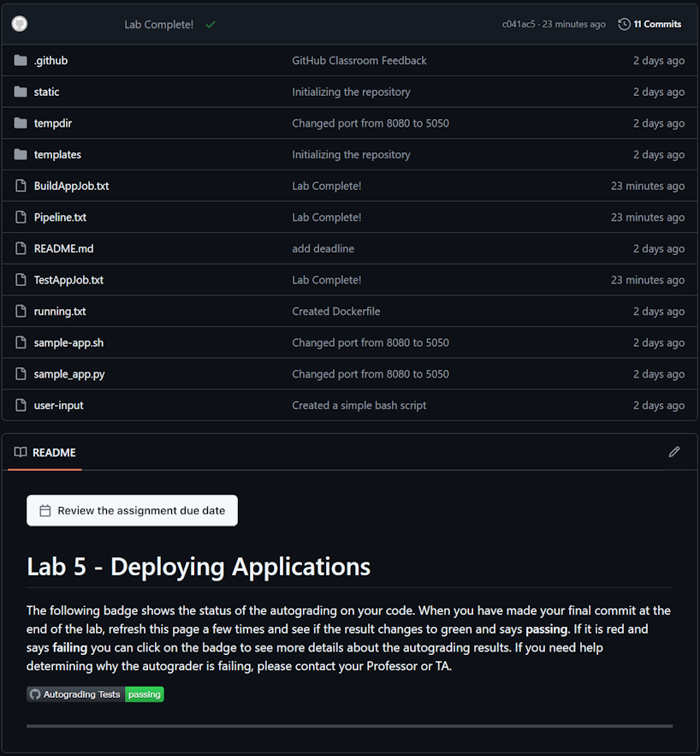Click the pencil icon to edit README
This screenshot has width=700, height=756.
coord(674,452)
